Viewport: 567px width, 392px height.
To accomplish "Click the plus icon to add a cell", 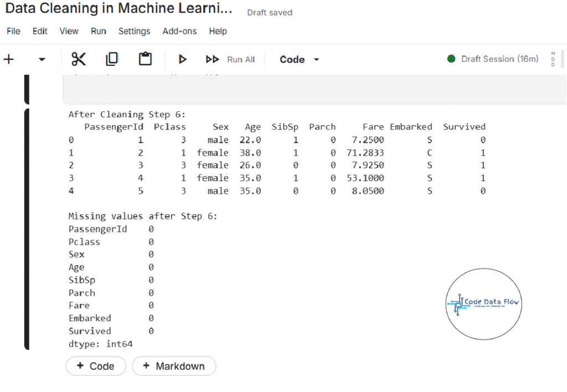I will [x=9, y=59].
